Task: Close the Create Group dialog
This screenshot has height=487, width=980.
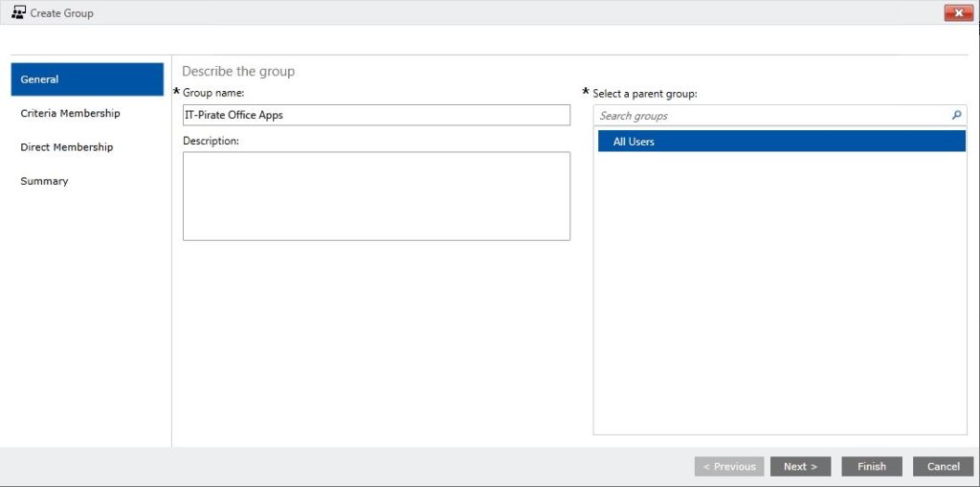Action: (x=959, y=12)
